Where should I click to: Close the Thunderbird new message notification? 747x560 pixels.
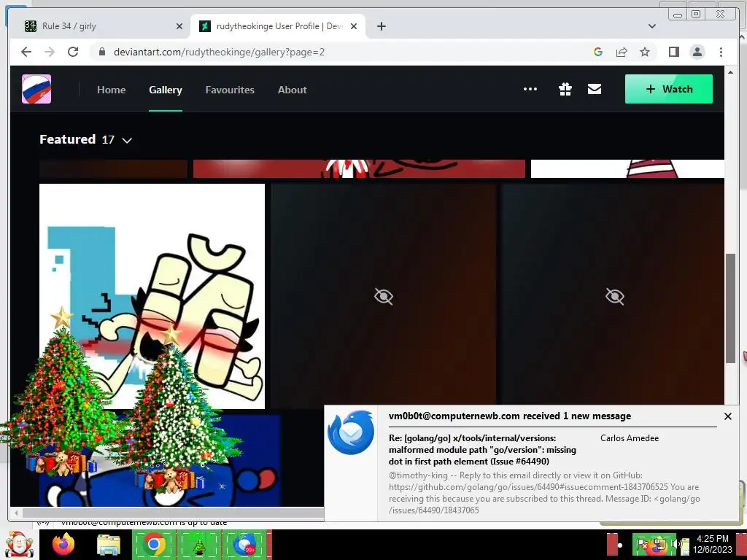point(727,416)
